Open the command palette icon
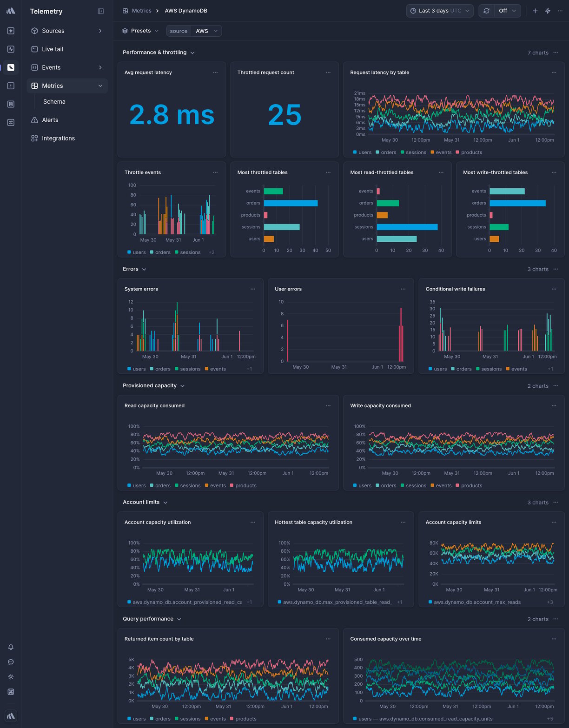Image resolution: width=569 pixels, height=728 pixels. click(x=11, y=692)
